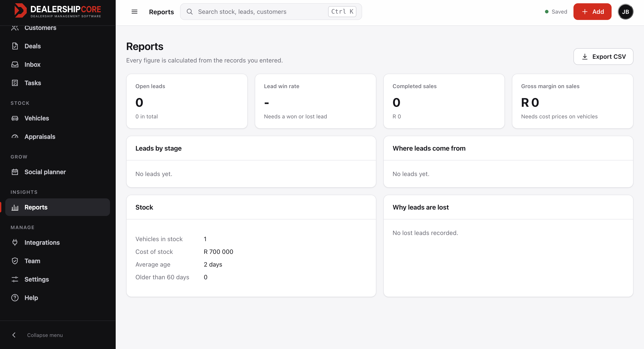Go to Deals page

coord(58,46)
